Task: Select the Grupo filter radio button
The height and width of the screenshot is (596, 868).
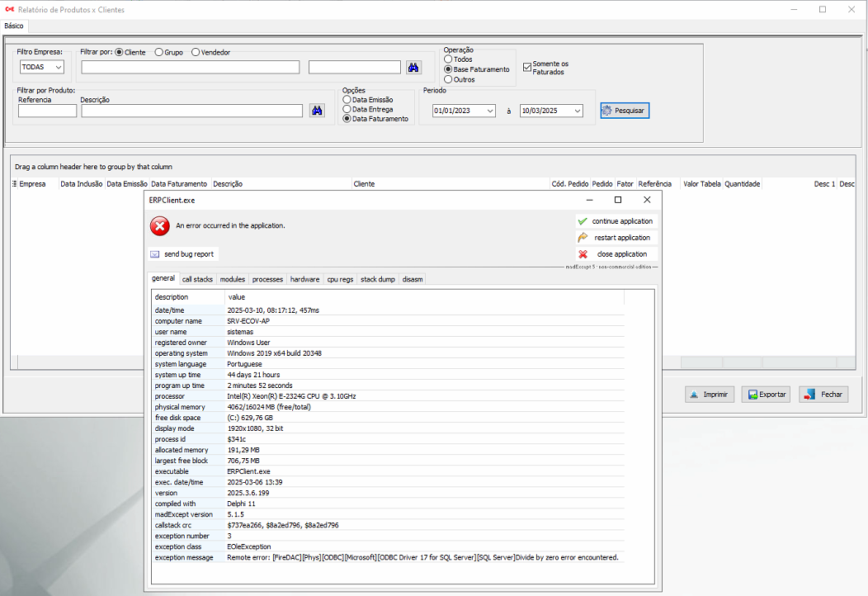Action: (159, 52)
